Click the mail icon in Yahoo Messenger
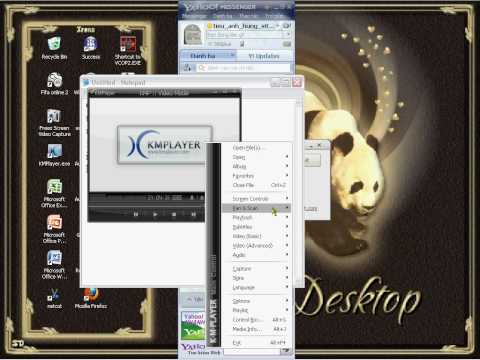The width and height of the screenshot is (480, 360). click(x=287, y=44)
